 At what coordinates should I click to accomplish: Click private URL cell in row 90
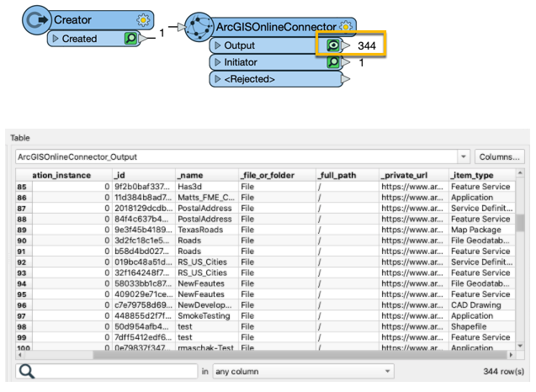(414, 241)
